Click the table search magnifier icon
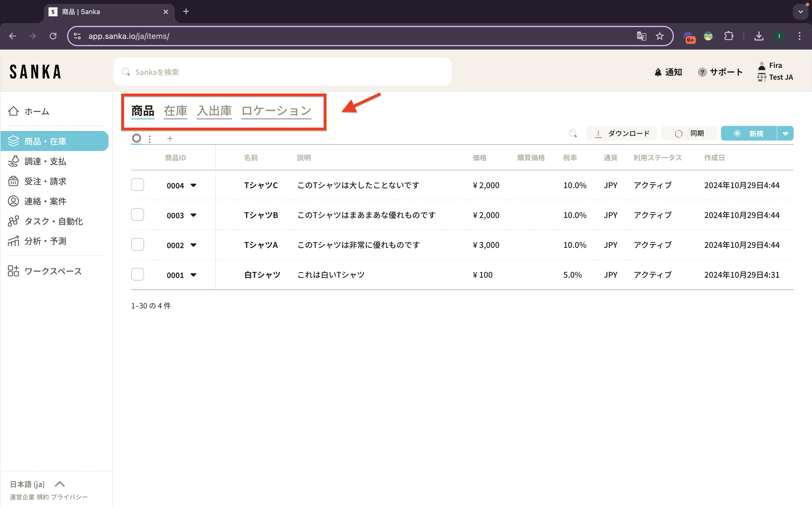Viewport: 812px width, 507px height. pyautogui.click(x=573, y=134)
